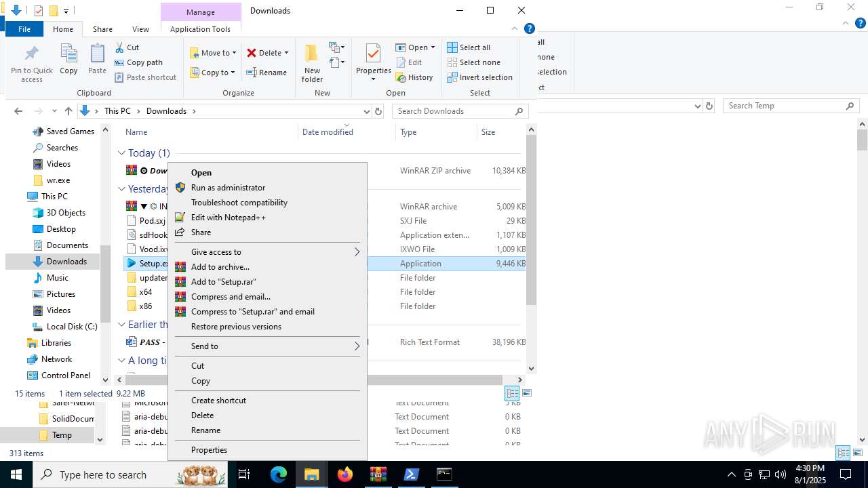Expand Give access to submenu

point(267,252)
